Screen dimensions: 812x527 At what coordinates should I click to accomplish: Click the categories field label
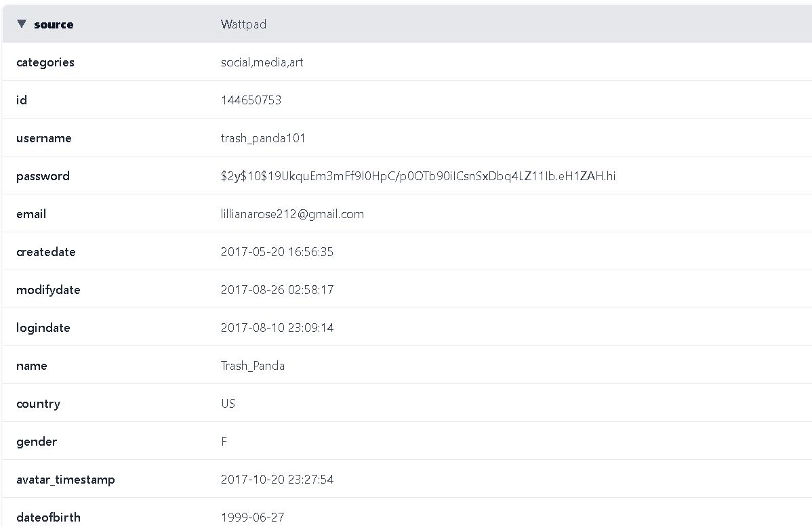click(45, 62)
